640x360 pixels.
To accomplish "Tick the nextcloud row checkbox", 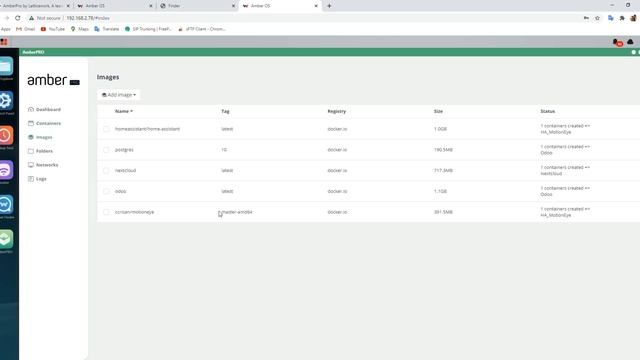I will coord(107,171).
